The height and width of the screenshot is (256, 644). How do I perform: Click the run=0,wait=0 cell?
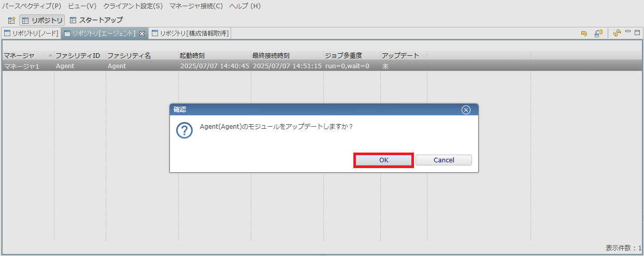(352, 66)
